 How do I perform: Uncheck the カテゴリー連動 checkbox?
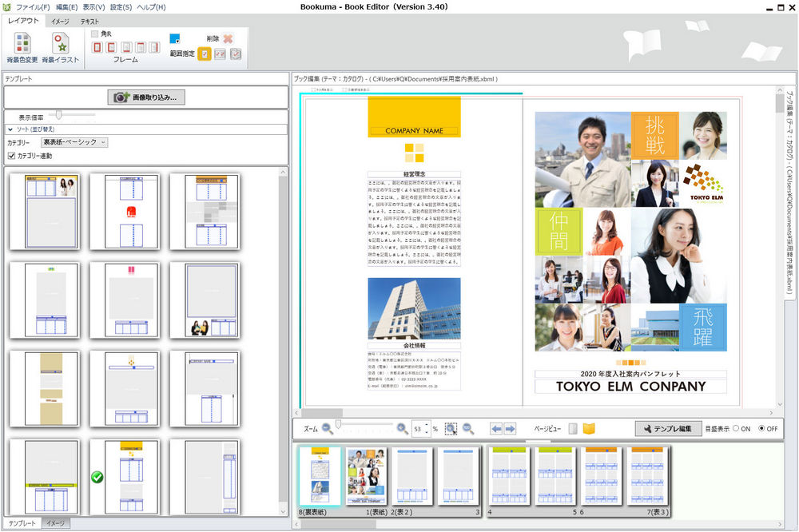coord(11,156)
